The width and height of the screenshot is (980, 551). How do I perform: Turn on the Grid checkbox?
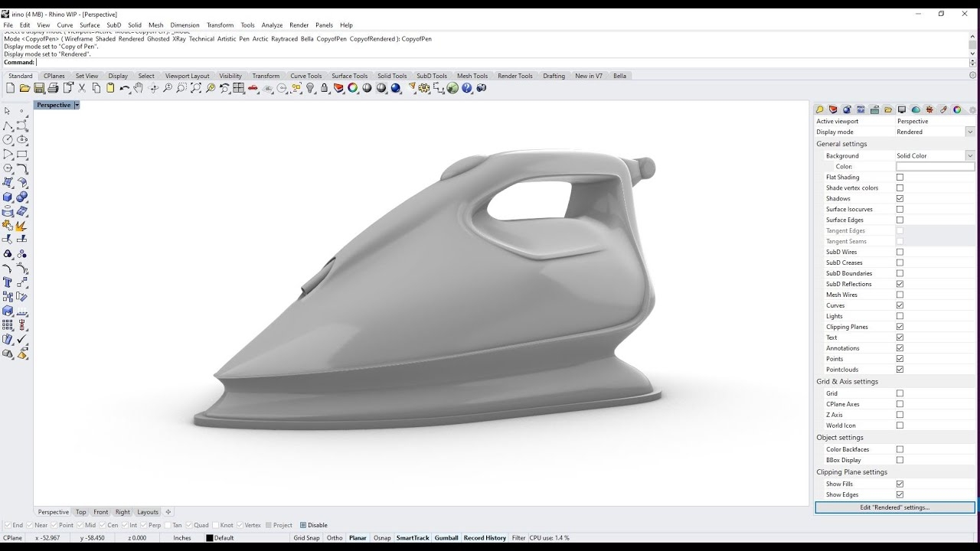(900, 393)
